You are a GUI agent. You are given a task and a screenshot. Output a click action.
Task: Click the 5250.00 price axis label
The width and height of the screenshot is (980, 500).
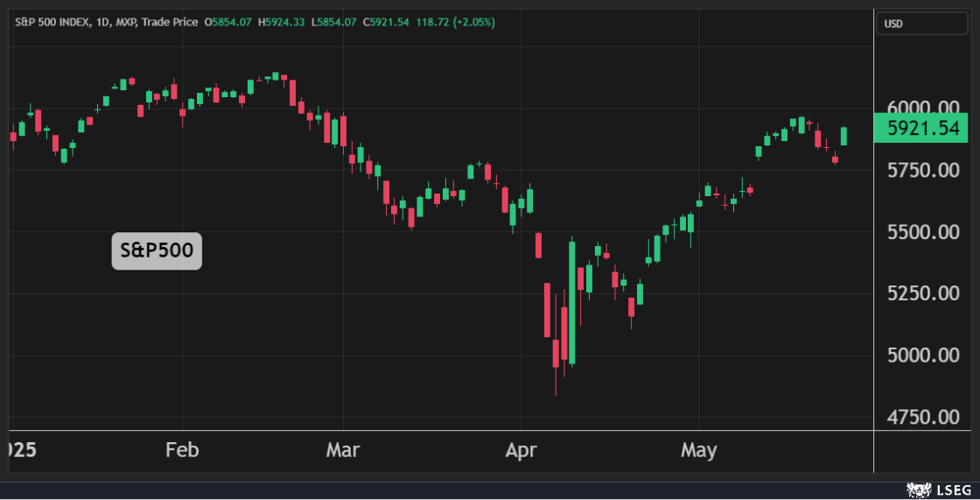pyautogui.click(x=923, y=293)
